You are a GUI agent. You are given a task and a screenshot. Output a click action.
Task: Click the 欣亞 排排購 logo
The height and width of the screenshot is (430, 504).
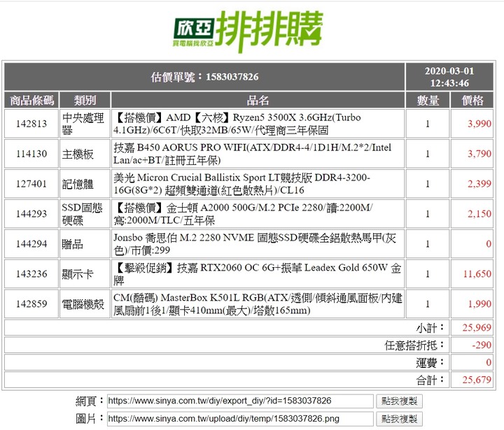pos(248,31)
